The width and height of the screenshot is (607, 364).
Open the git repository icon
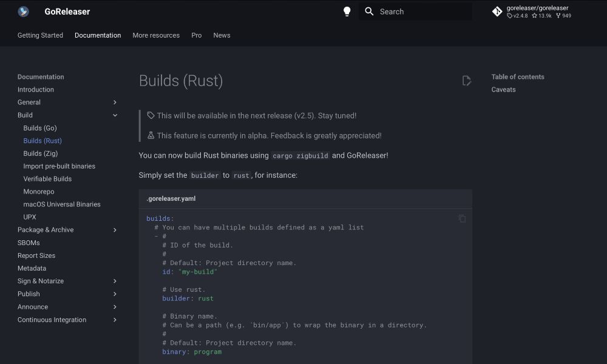coord(497,12)
